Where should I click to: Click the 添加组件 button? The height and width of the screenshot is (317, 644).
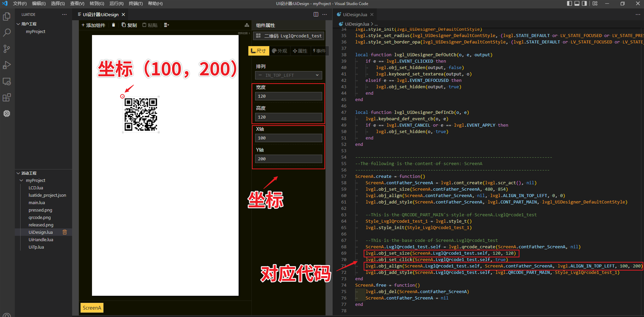pyautogui.click(x=93, y=25)
